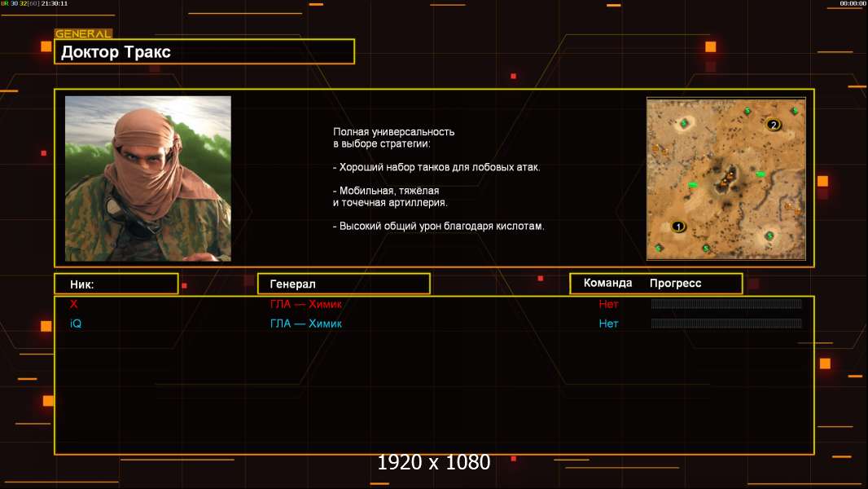Click the Доктор Тракс general portrait
Image resolution: width=868 pixels, height=489 pixels.
[148, 178]
